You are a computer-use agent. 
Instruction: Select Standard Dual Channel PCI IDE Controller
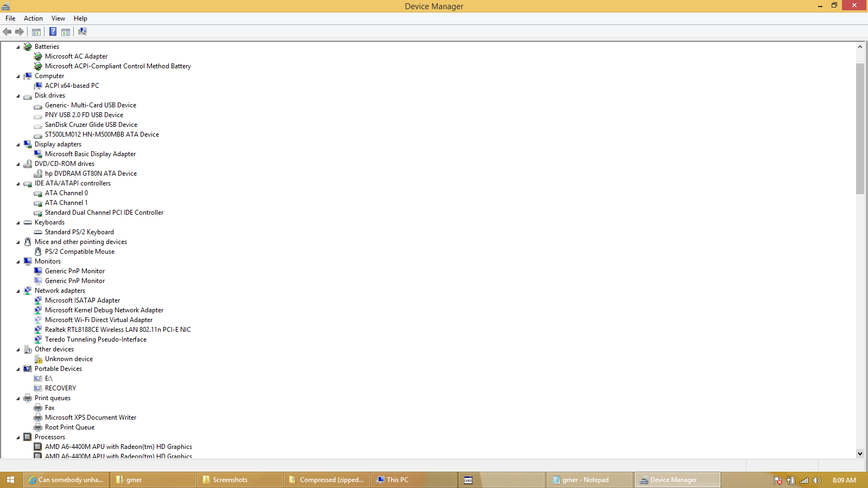[104, 213]
